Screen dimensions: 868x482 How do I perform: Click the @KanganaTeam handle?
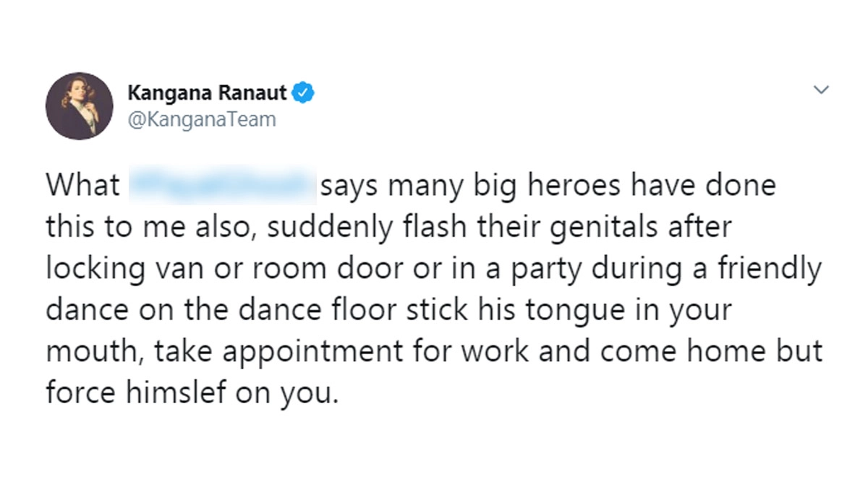point(202,119)
